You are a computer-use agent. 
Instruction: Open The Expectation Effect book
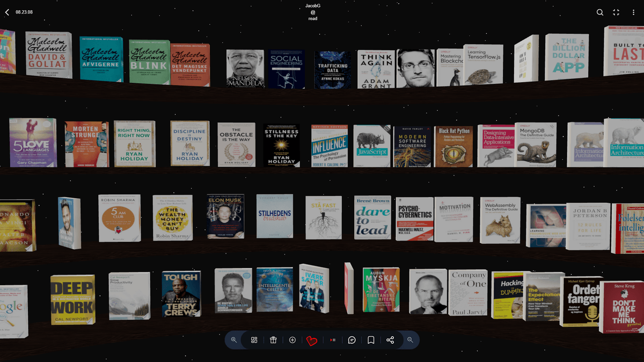[544, 296]
